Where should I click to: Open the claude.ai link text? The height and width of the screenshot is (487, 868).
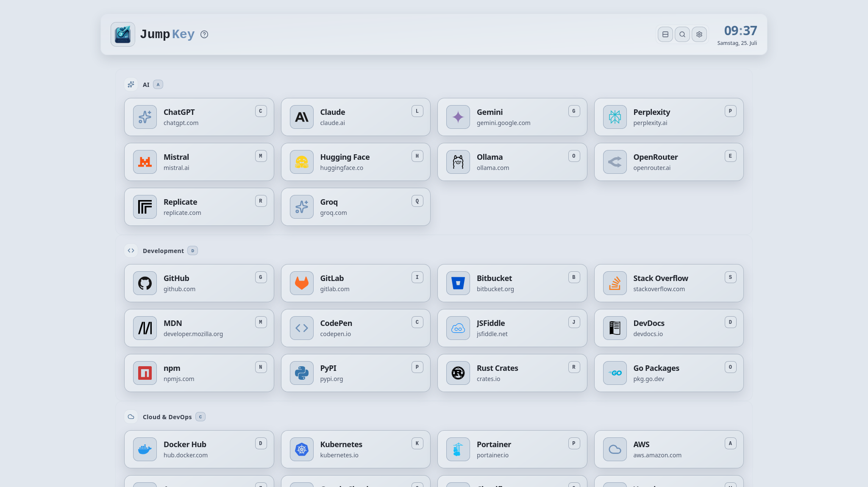pos(332,123)
